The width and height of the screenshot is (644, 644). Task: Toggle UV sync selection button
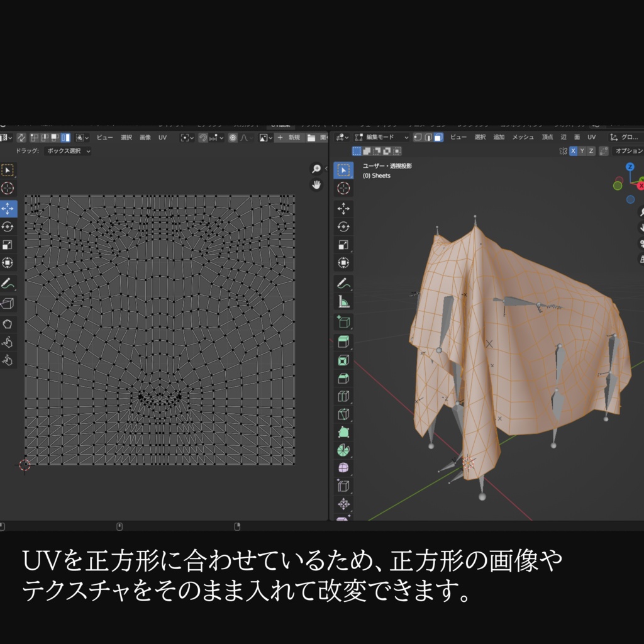click(x=21, y=138)
